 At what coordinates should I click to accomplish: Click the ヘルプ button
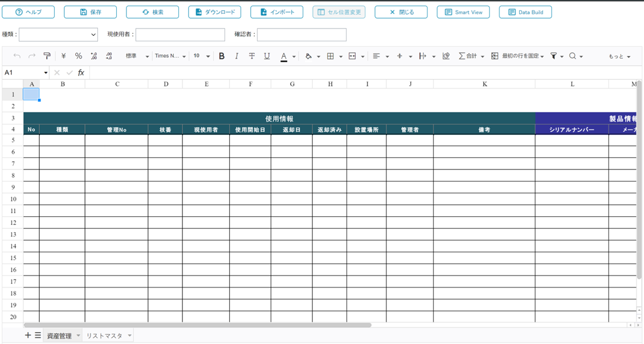pos(28,12)
